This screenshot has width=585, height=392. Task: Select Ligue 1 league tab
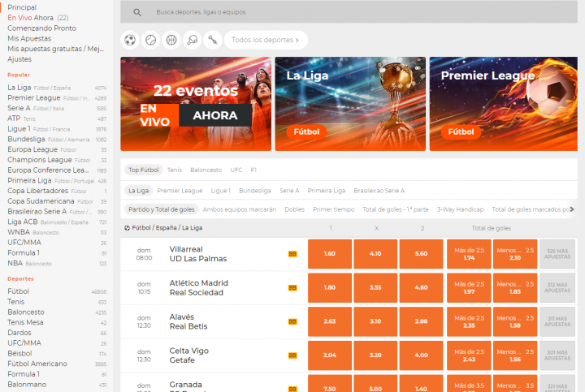click(221, 191)
